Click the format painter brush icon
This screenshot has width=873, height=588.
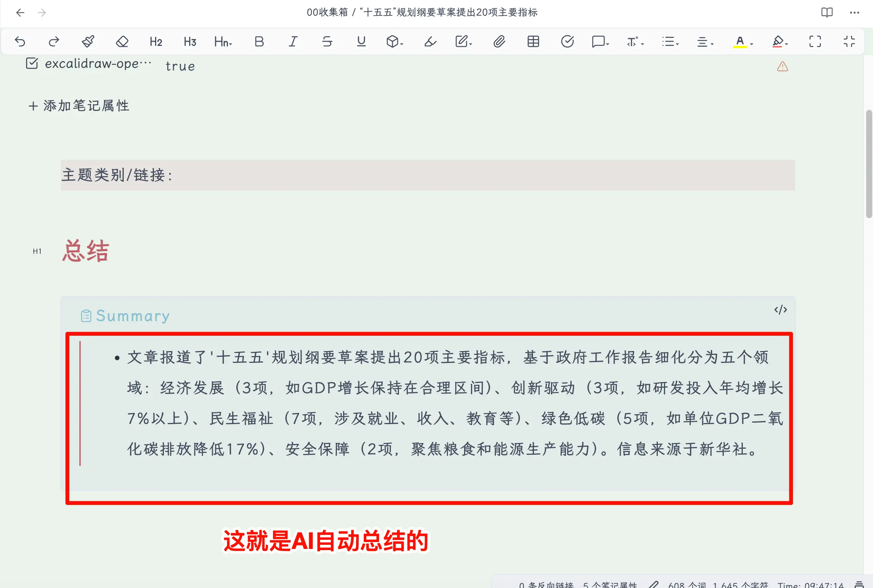click(x=88, y=41)
